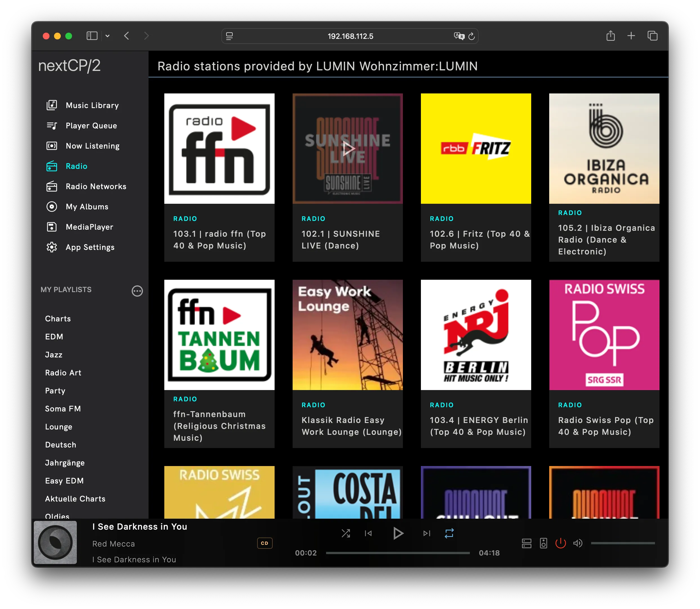Open the renderer device speaker icon
Image resolution: width=700 pixels, height=609 pixels.
pyautogui.click(x=543, y=543)
